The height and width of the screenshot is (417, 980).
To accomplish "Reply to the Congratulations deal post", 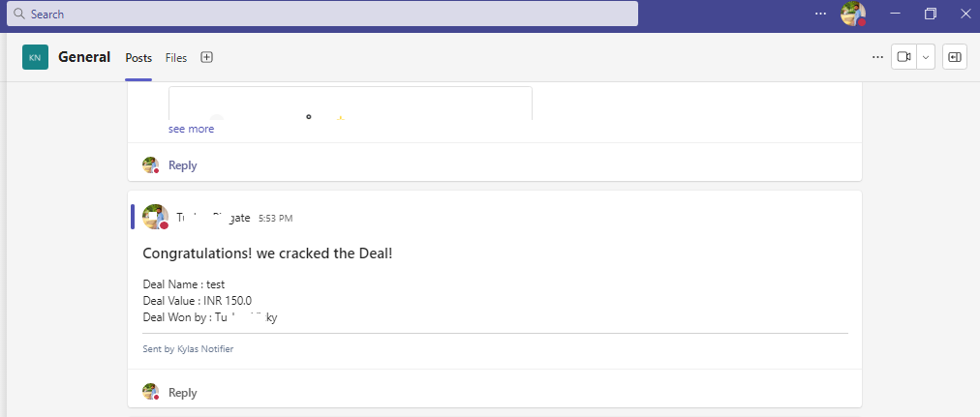I will (182, 393).
